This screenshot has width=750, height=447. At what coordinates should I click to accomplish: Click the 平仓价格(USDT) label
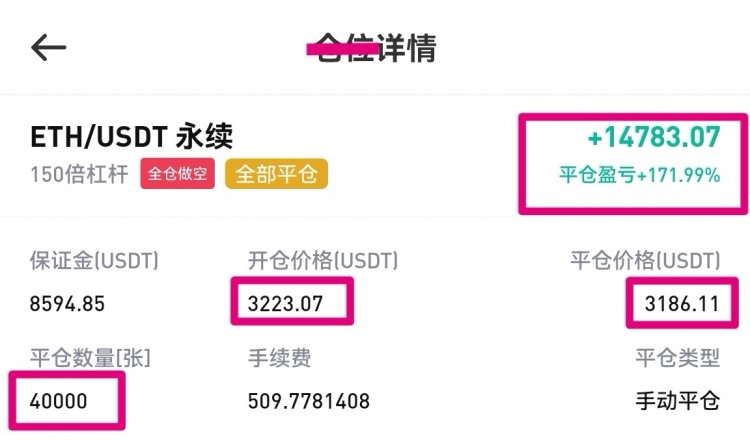[645, 261]
